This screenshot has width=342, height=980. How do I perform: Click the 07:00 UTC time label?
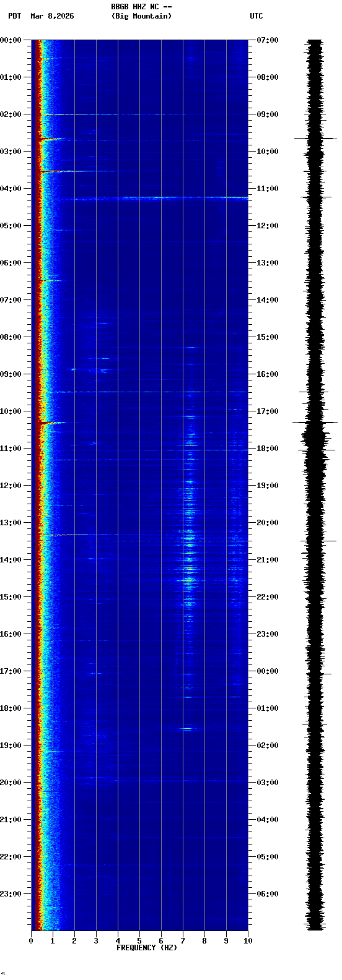[x=268, y=40]
